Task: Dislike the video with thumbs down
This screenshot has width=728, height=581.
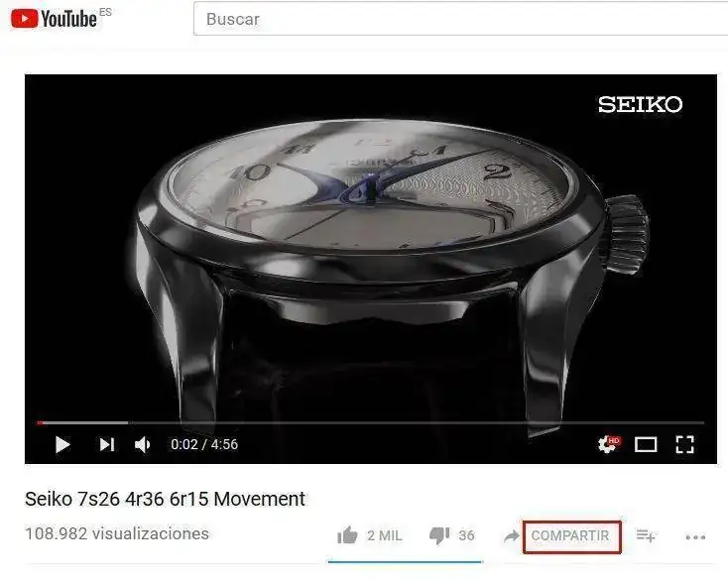Action: [439, 535]
